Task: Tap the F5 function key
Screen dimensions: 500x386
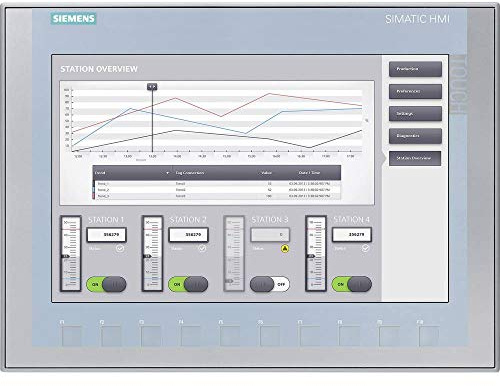Action: click(x=230, y=336)
